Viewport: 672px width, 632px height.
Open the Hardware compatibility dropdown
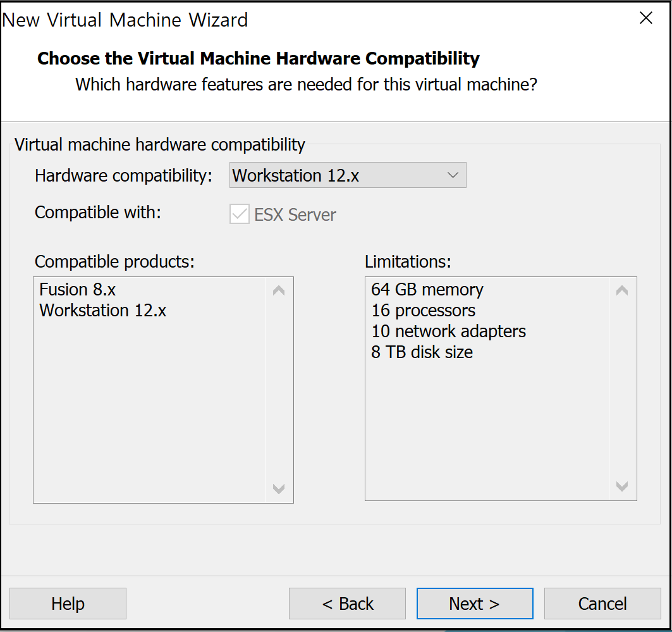pos(348,175)
